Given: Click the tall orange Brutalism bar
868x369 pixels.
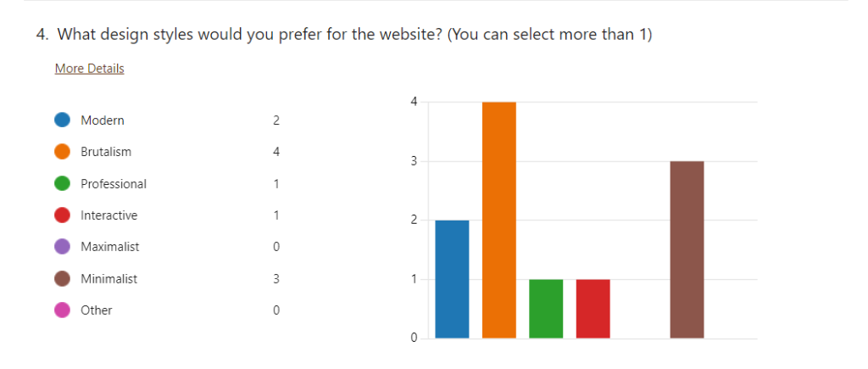Looking at the screenshot, I should (499, 221).
